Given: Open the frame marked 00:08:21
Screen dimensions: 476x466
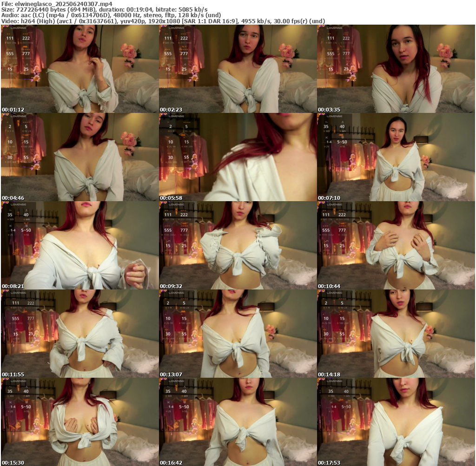Looking at the screenshot, I should (79, 245).
